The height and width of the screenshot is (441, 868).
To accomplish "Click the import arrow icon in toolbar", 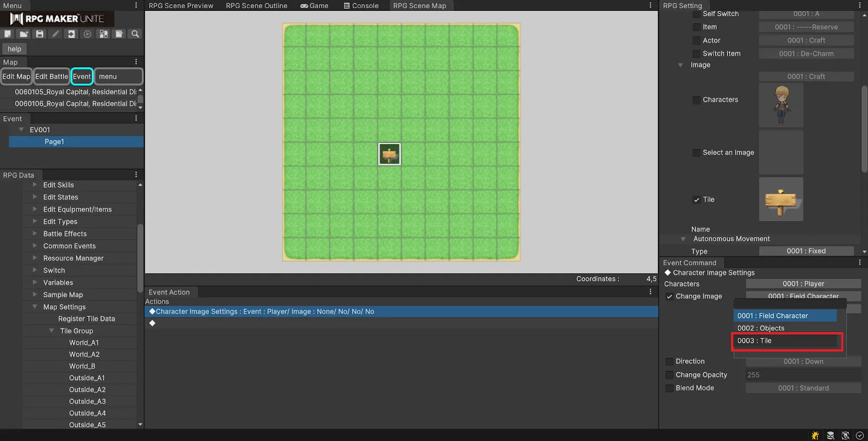I will point(71,34).
